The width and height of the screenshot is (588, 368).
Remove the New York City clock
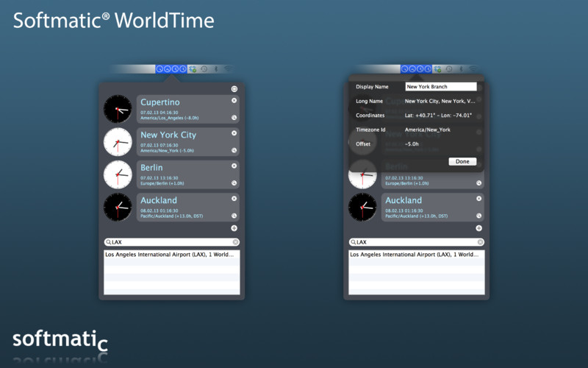234,133
